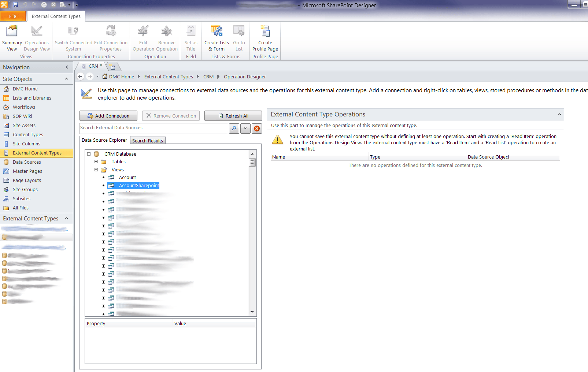
Task: Open Page Layouts in navigation
Action: click(x=27, y=181)
